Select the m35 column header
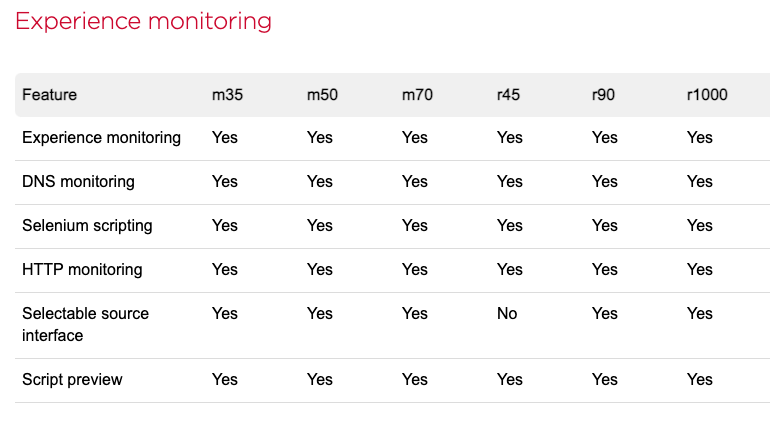The width and height of the screenshot is (770, 439). (x=227, y=95)
